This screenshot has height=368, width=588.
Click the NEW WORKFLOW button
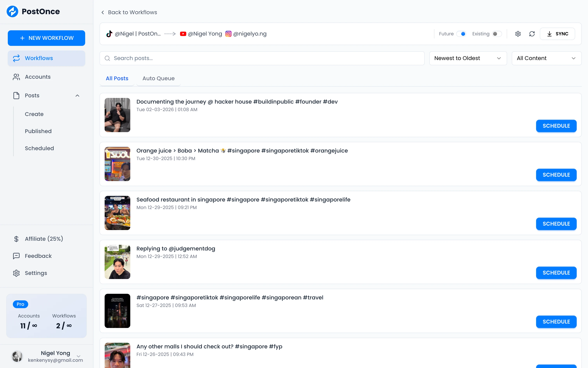46,38
